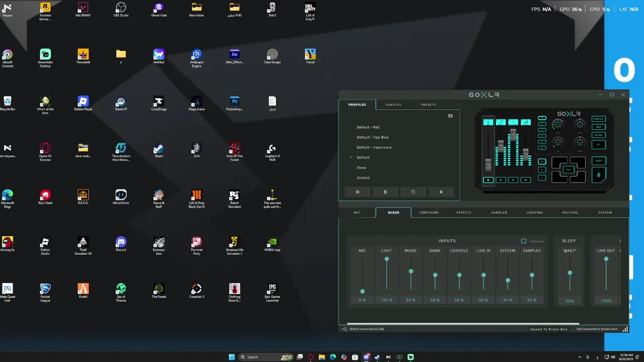The image size is (644, 362).
Task: Open the Routing tab
Action: point(570,213)
